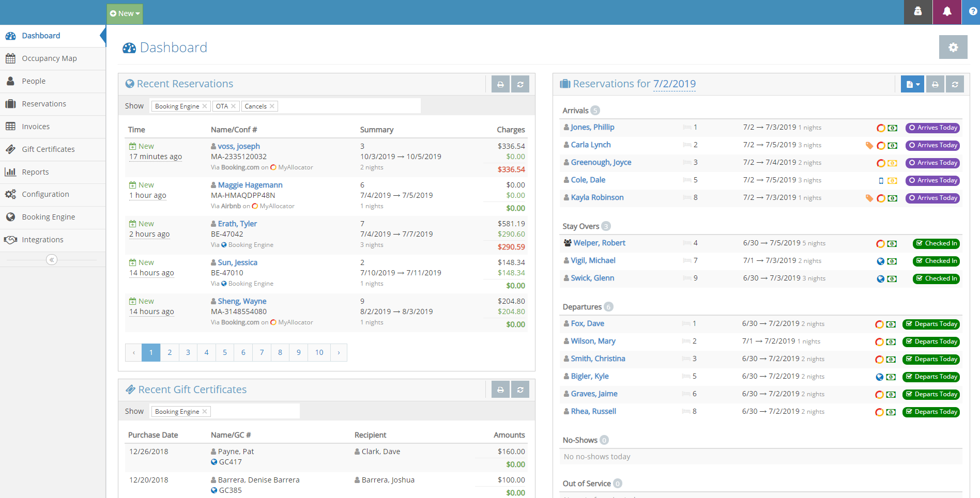Expand the export document dropdown in Reservations panel
The height and width of the screenshot is (498, 980).
912,84
